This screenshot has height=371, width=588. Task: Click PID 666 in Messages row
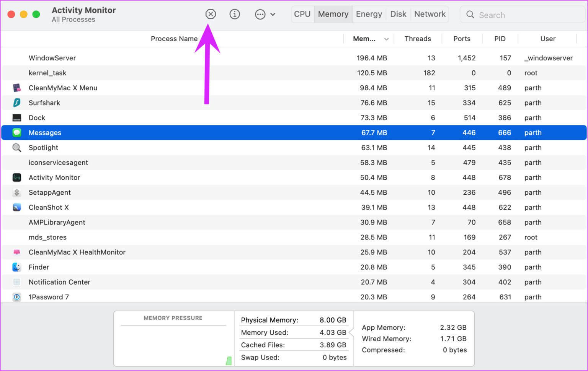coord(505,133)
